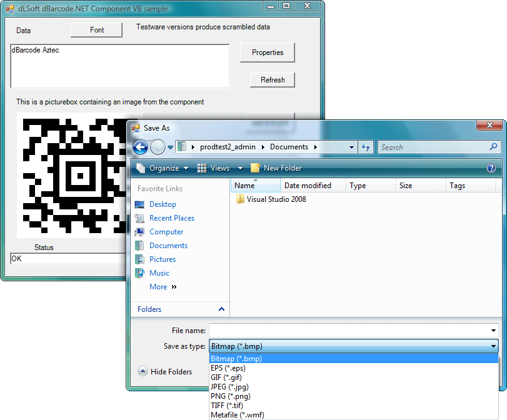Click the Views toolbar button
Screen dimensions: 507x420
click(x=213, y=168)
